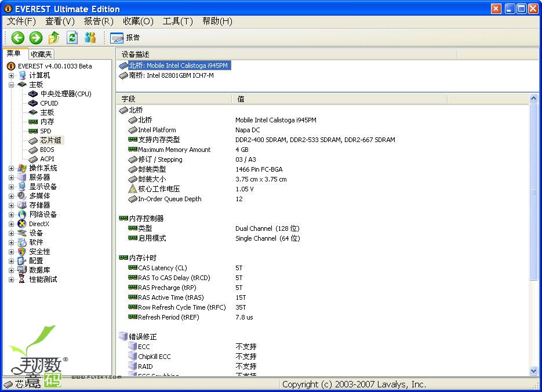Click the 多媒体 speaker icon

click(22, 196)
